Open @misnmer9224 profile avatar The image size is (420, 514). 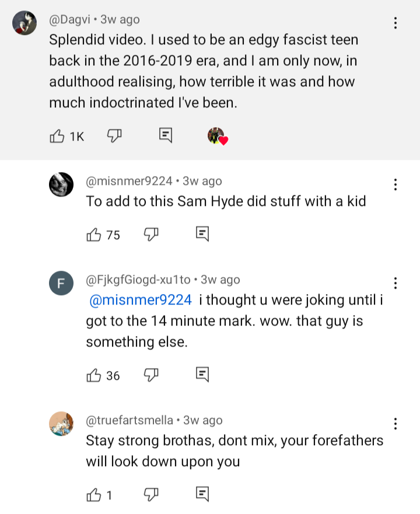pyautogui.click(x=61, y=185)
